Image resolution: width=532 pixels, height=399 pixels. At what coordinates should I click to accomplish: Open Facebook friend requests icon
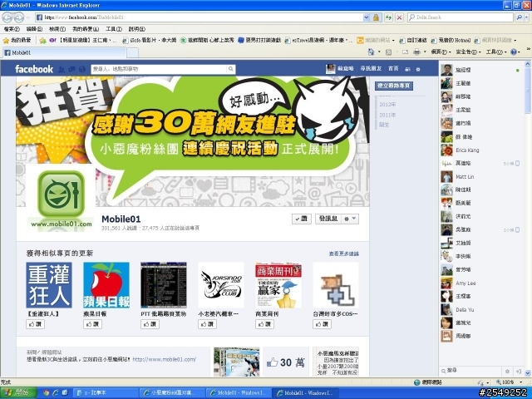coord(62,69)
